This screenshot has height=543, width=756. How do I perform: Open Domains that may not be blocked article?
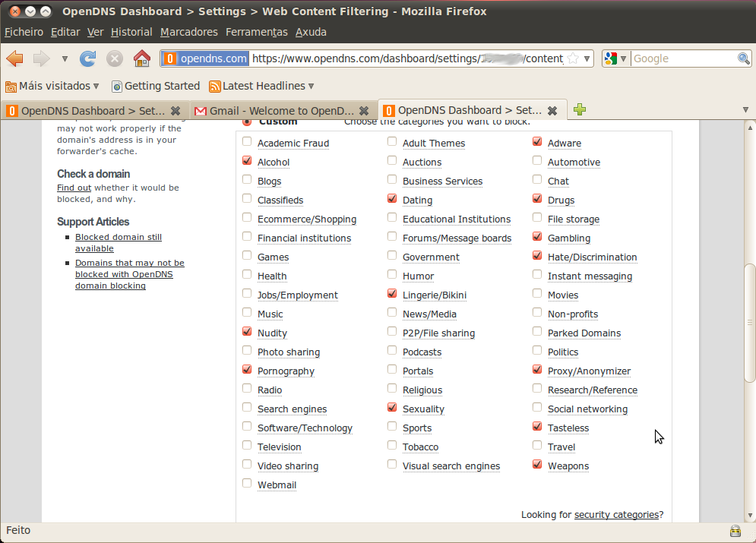[x=130, y=274]
